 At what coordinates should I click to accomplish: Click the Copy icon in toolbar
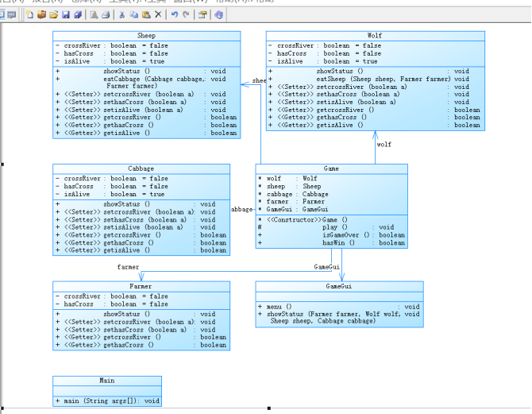[134, 14]
